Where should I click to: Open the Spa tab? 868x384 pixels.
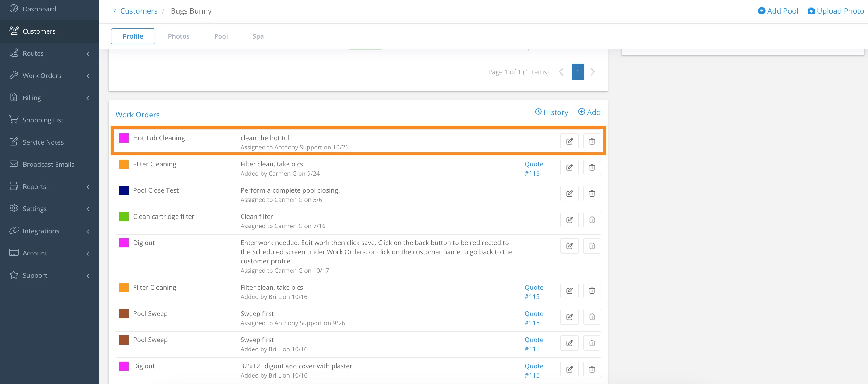tap(258, 36)
